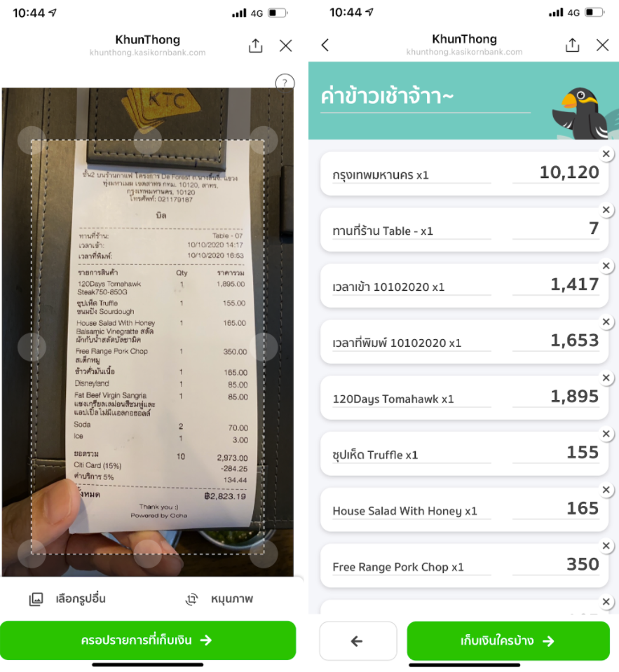Open the help question mark icon
Image resolution: width=619 pixels, height=672 pixels.
tap(285, 82)
